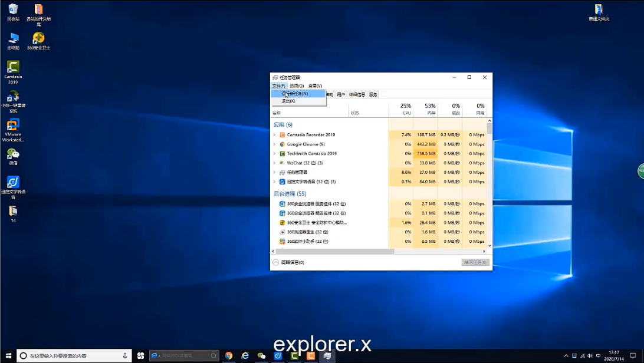Open the 回收站 recycle bin desktop icon
The image size is (644, 363).
[13, 10]
